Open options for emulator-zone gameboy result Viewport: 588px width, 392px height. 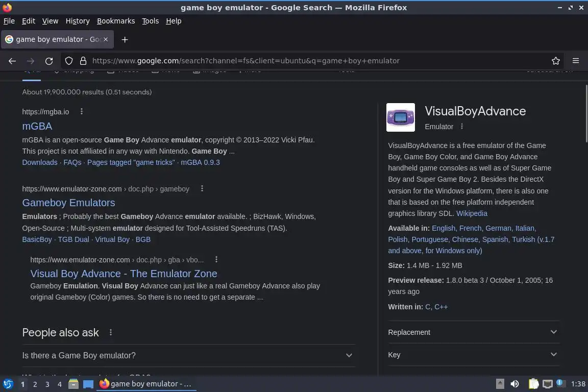coord(202,188)
